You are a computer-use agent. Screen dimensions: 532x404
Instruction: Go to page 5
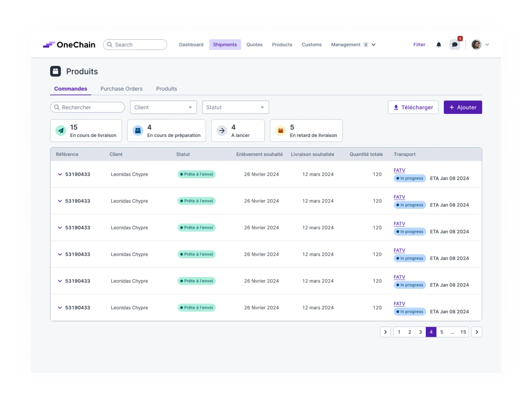pyautogui.click(x=442, y=332)
